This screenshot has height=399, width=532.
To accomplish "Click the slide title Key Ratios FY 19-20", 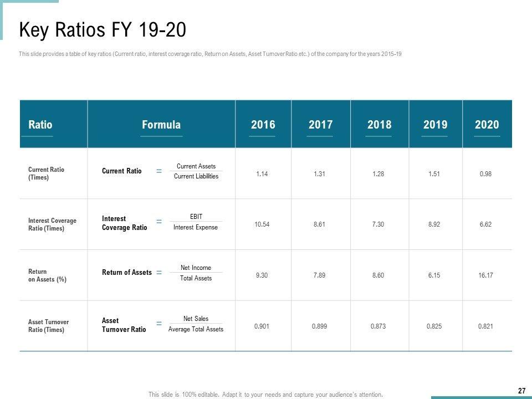I will 103,30.
